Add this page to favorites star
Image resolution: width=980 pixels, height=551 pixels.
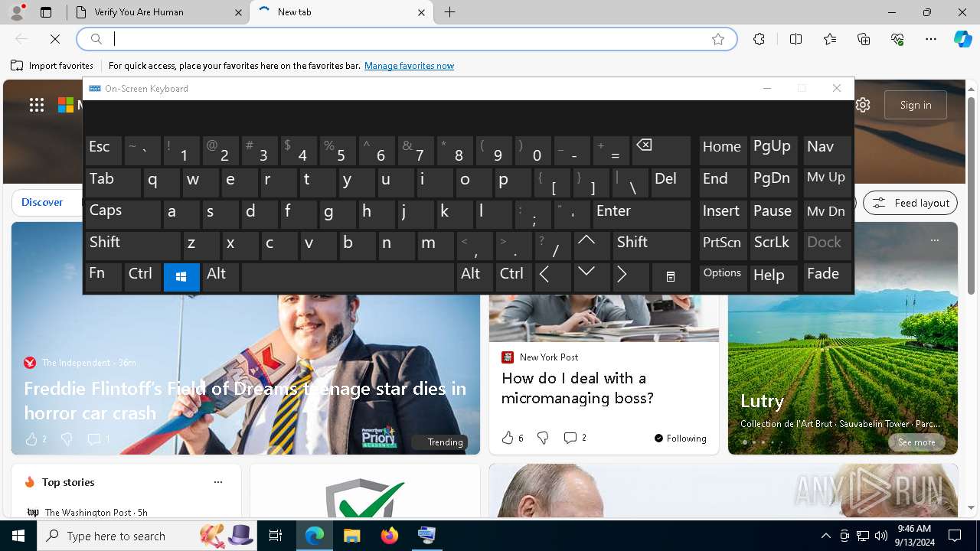coord(718,39)
